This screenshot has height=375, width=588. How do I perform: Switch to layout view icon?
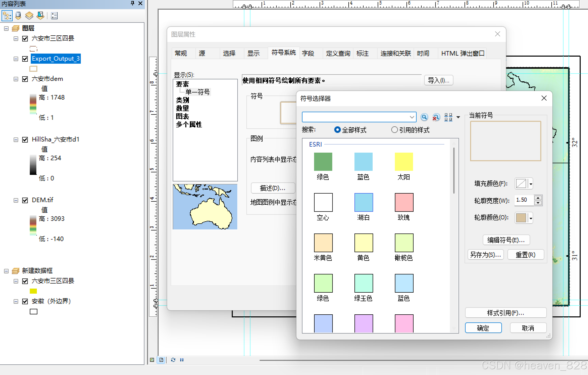[x=161, y=360]
